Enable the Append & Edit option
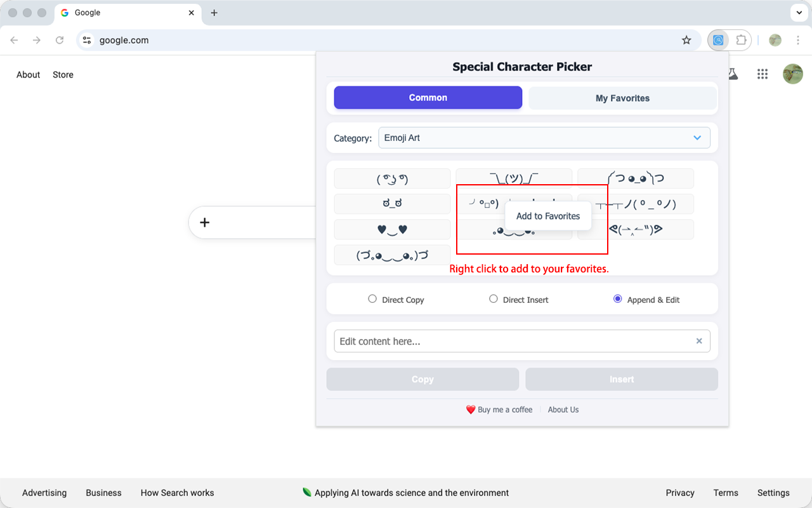This screenshot has width=812, height=508. pyautogui.click(x=617, y=298)
